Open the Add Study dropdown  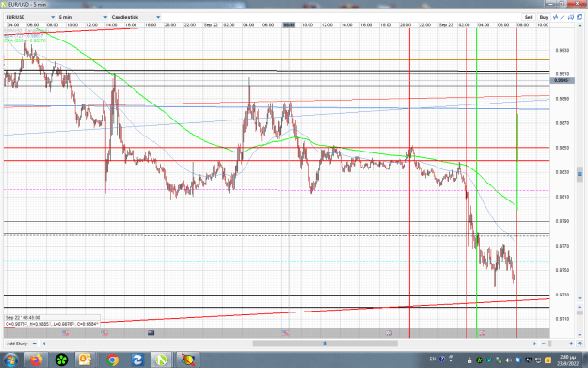tap(22, 344)
